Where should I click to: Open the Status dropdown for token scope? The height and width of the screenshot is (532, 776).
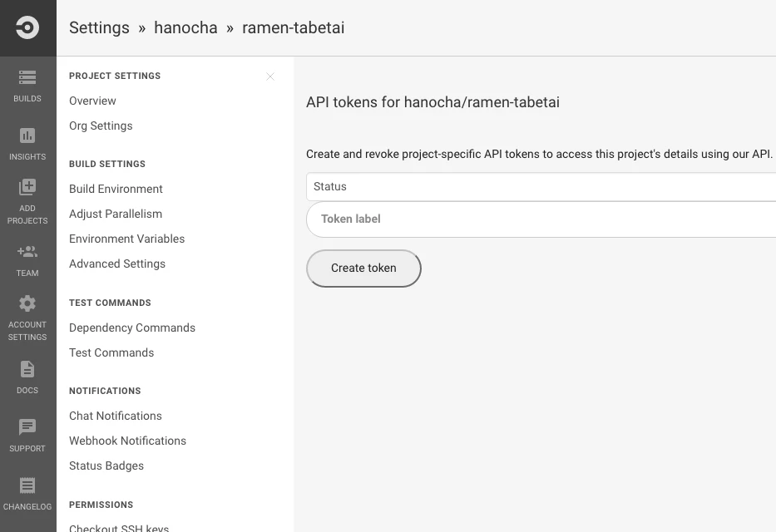pyautogui.click(x=541, y=186)
